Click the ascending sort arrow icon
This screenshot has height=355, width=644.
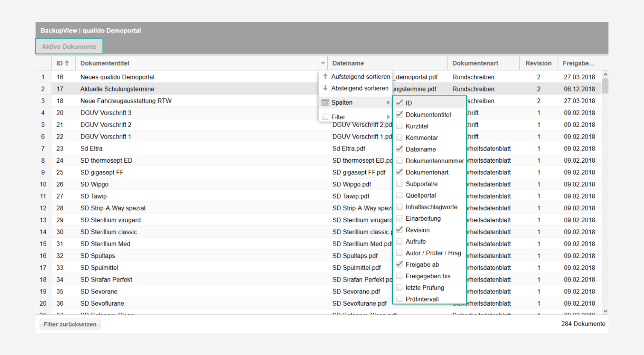pos(325,76)
